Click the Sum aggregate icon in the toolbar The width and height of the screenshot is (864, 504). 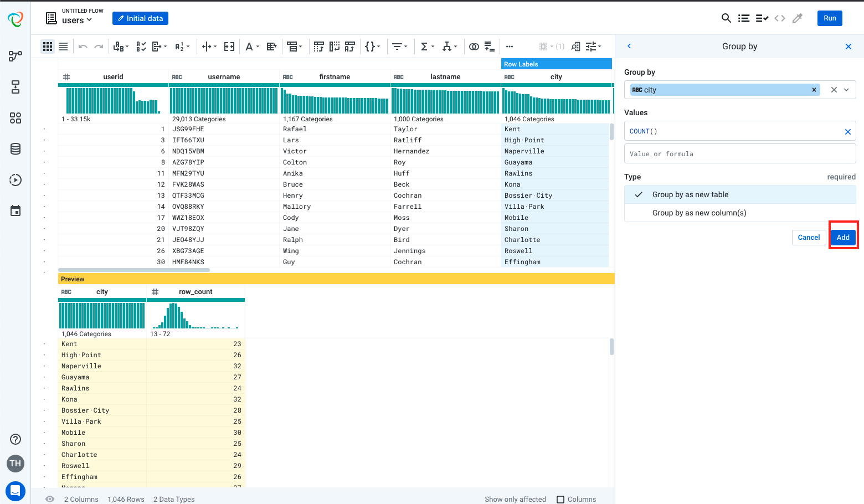(x=424, y=46)
